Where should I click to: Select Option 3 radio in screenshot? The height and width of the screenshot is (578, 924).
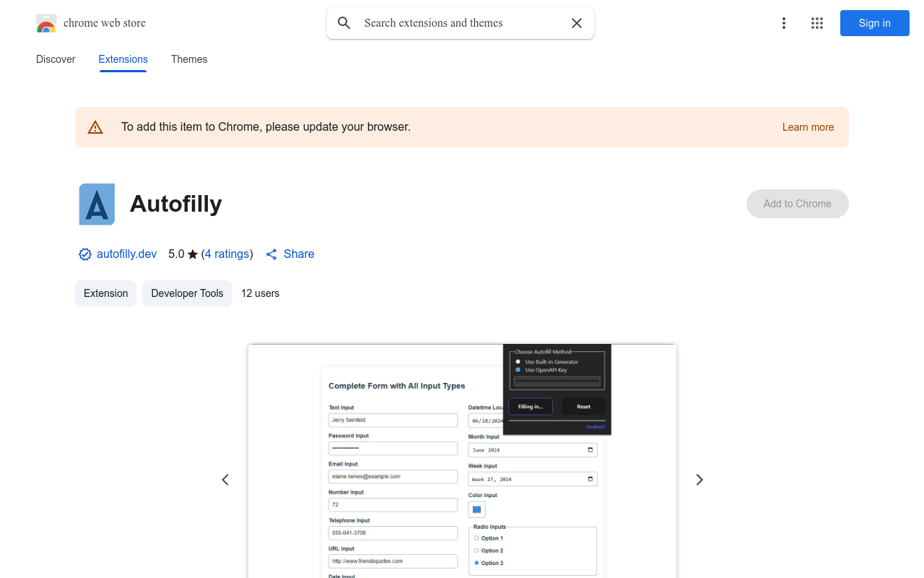476,563
